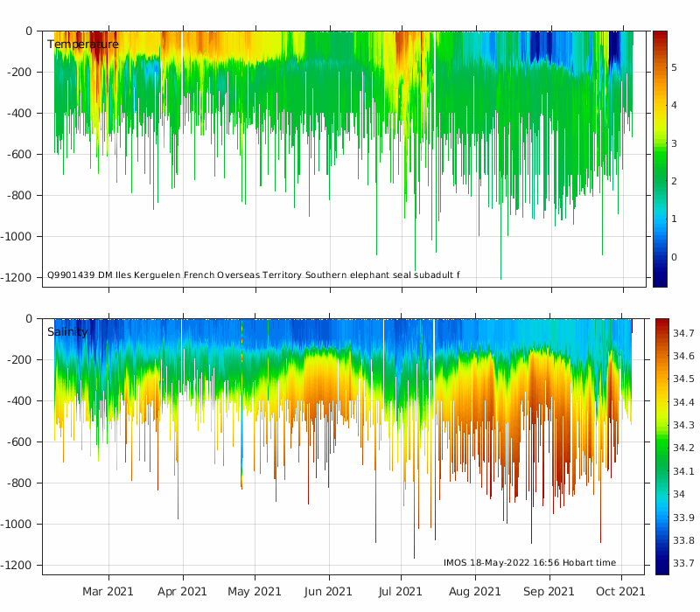
Task: Click the temperature colorbar near value 5
Action: pos(660,68)
